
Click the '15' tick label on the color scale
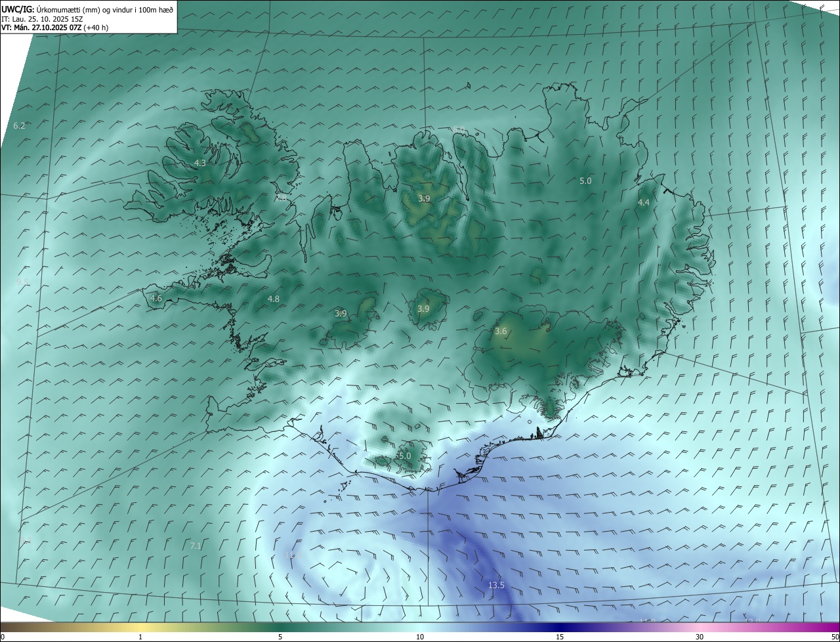click(560, 637)
